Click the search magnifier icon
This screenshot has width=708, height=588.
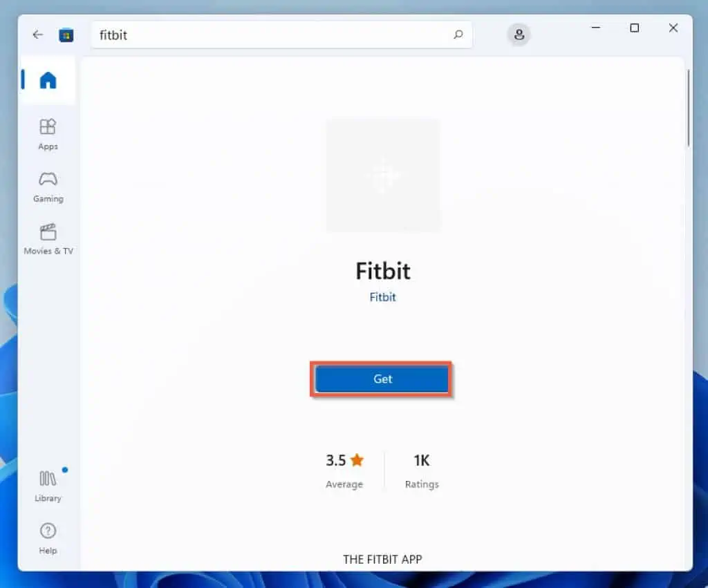(x=458, y=35)
